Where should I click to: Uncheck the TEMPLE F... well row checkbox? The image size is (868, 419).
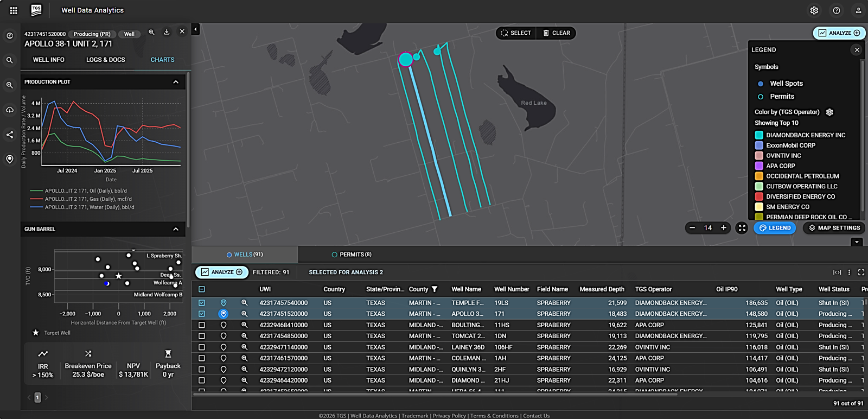[x=202, y=303]
